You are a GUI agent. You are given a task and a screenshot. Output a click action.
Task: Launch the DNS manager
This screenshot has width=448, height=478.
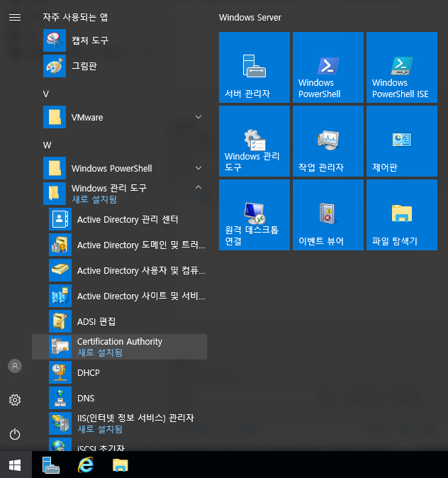[x=120, y=398]
